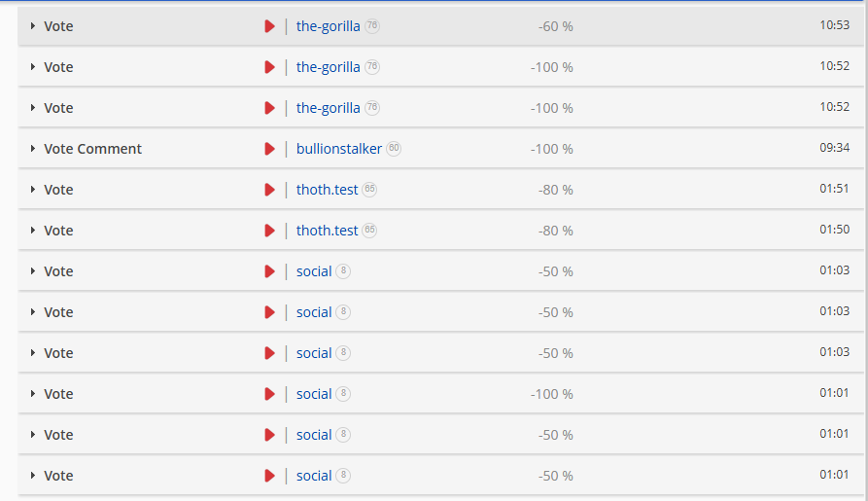Click the 09:34 timestamp
The width and height of the screenshot is (868, 501).
(834, 148)
